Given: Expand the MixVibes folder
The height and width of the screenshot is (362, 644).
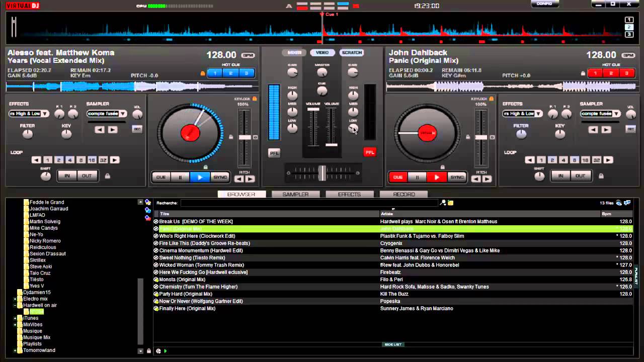Looking at the screenshot, I should 15,325.
